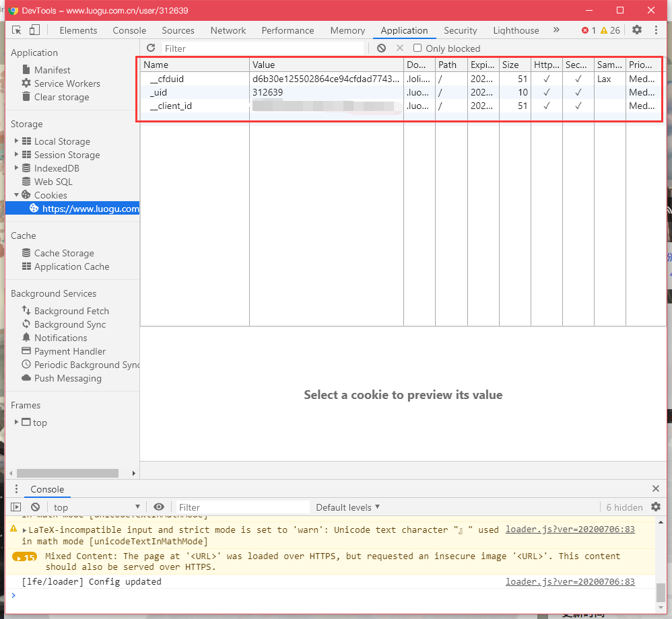Show more DevTools tabs chevron

tap(556, 30)
